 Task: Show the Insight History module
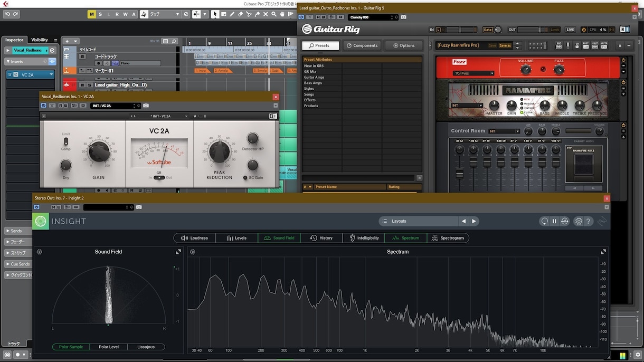tap(321, 238)
